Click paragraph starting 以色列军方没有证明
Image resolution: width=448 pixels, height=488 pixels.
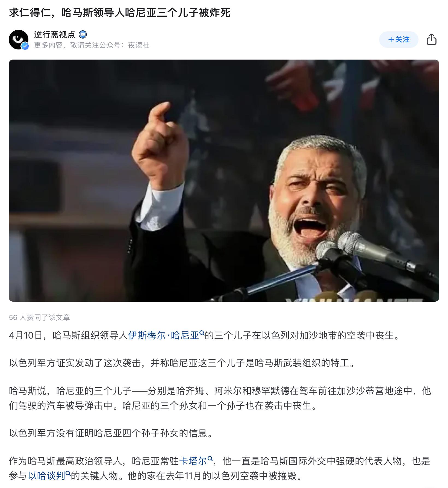coord(111,433)
